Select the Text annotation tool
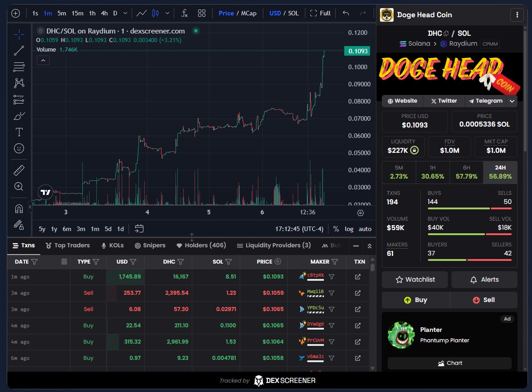Screen dimensions: 532x392 pos(19,132)
